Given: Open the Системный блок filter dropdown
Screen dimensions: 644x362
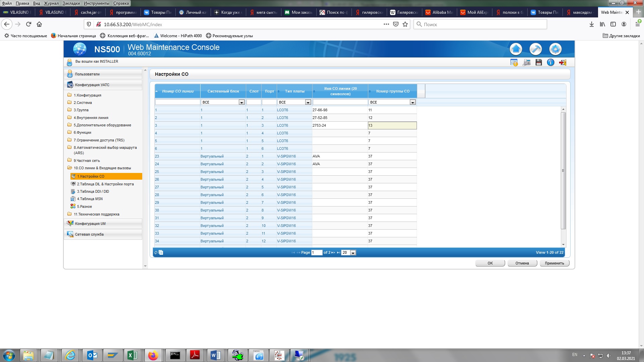Looking at the screenshot, I should tap(241, 102).
